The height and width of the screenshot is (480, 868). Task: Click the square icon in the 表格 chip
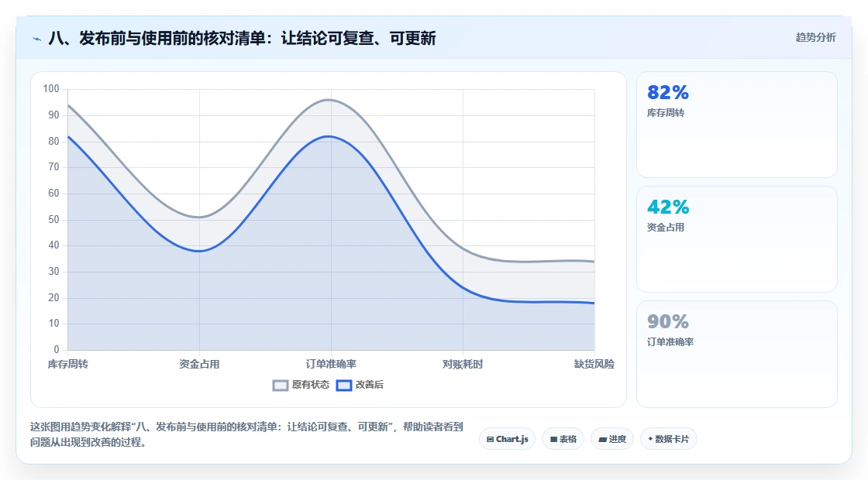(x=553, y=440)
